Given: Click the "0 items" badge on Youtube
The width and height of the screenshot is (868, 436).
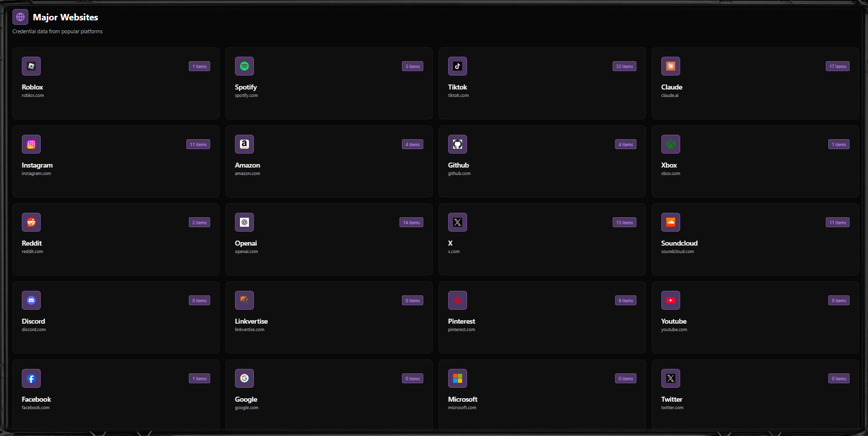Looking at the screenshot, I should [839, 301].
